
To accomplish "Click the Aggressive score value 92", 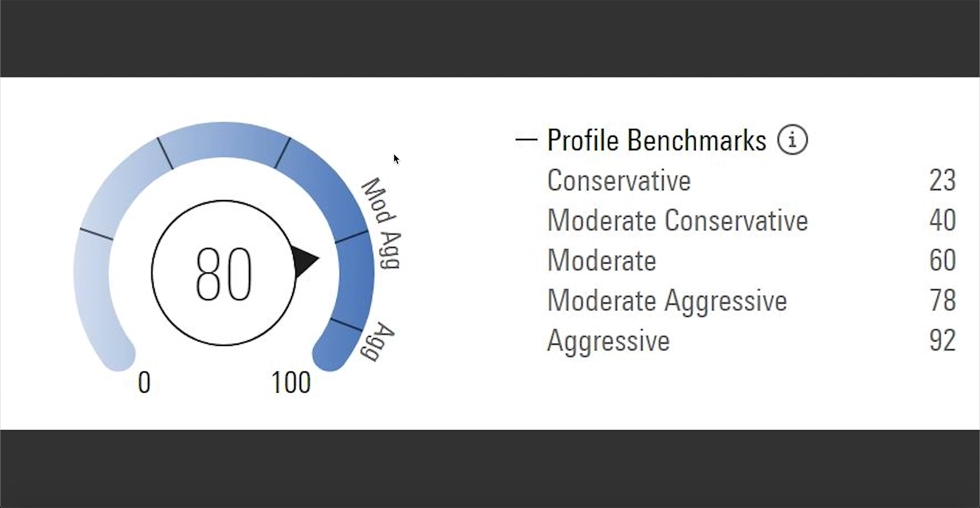I will pos(942,341).
